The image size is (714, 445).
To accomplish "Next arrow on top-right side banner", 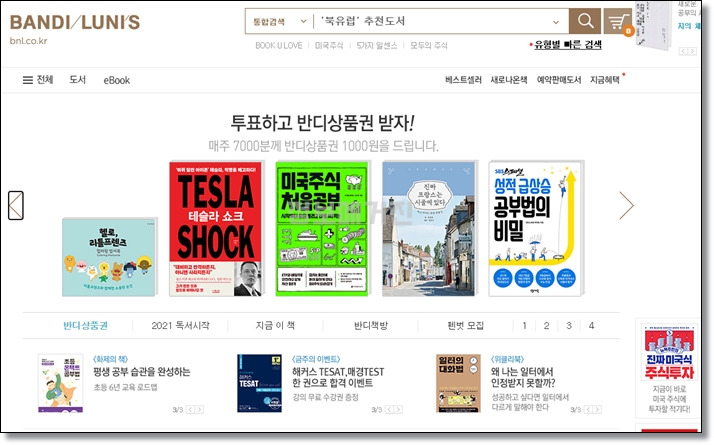I will point(692,51).
